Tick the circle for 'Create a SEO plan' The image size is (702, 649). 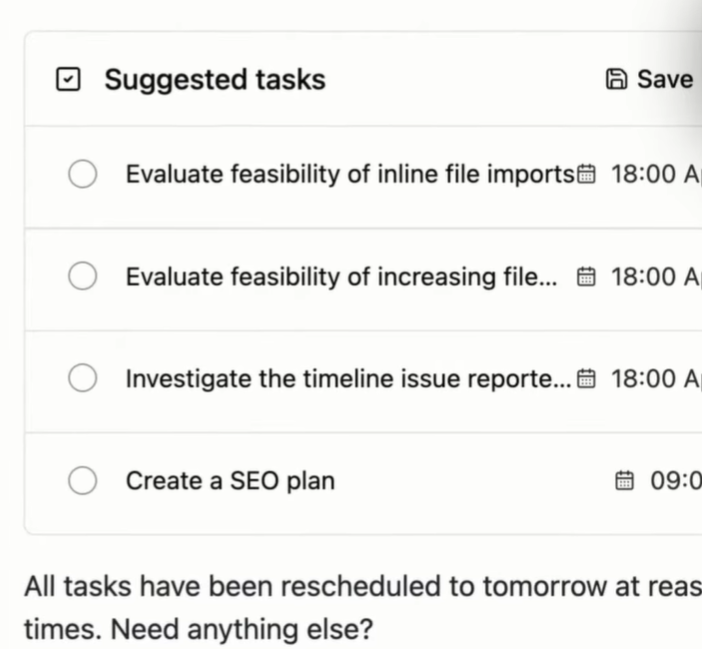pos(82,481)
